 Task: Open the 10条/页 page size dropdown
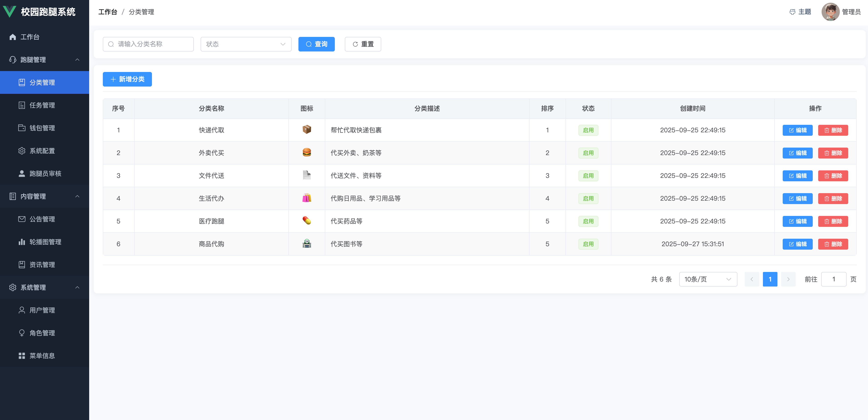(x=708, y=279)
